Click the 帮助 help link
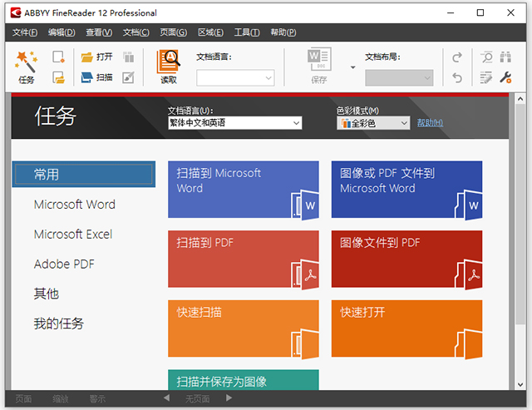532x410 pixels. 429,123
